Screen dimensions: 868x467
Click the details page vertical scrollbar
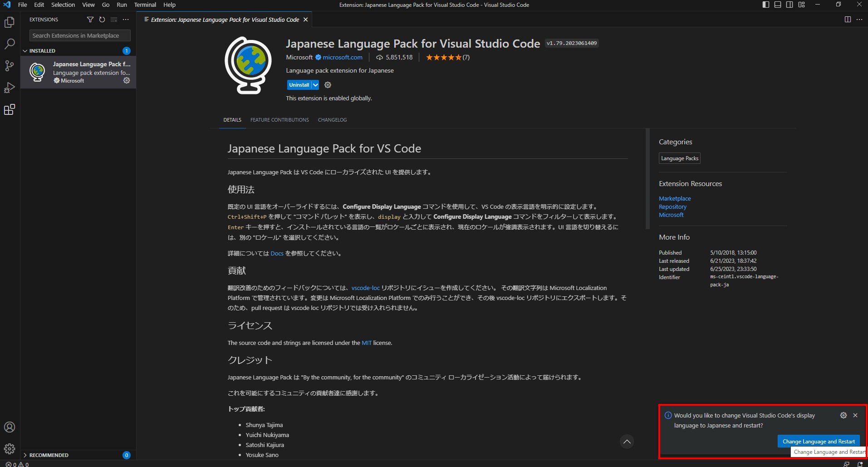pos(647,179)
